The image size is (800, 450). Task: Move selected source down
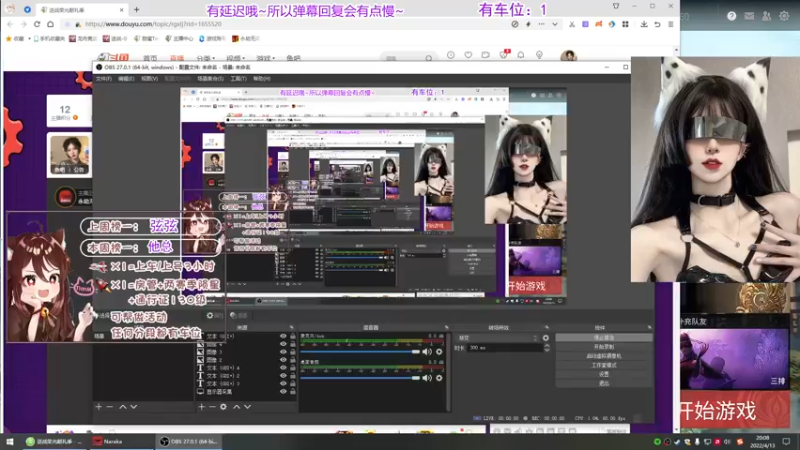point(247,407)
